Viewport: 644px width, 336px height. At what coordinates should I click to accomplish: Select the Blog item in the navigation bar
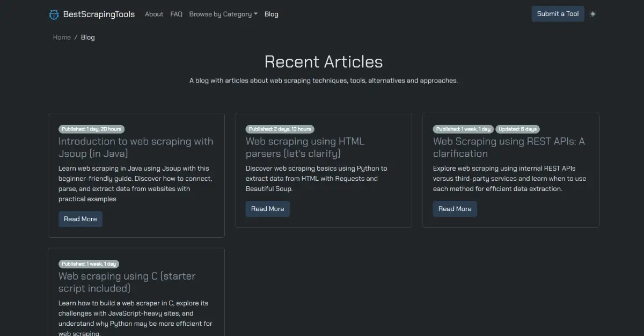coord(271,14)
